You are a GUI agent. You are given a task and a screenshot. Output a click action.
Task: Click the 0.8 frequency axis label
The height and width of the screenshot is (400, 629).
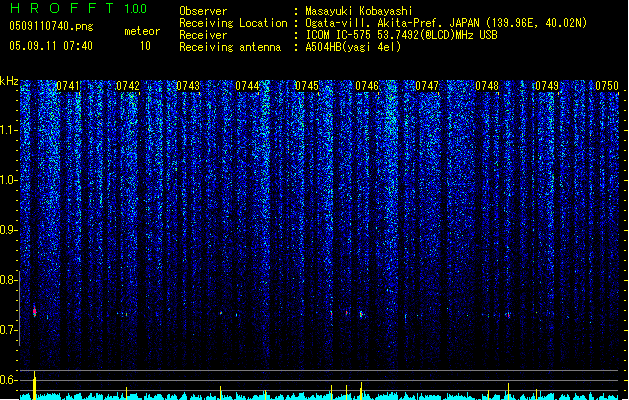8,280
